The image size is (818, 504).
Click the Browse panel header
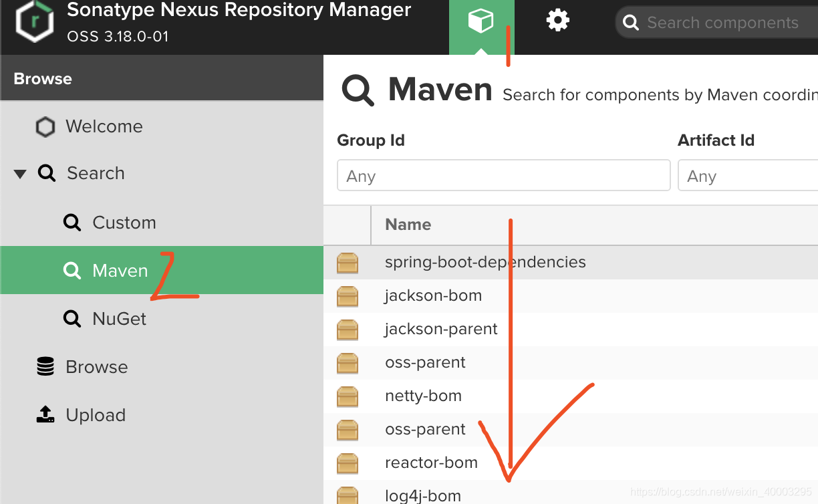(x=162, y=78)
